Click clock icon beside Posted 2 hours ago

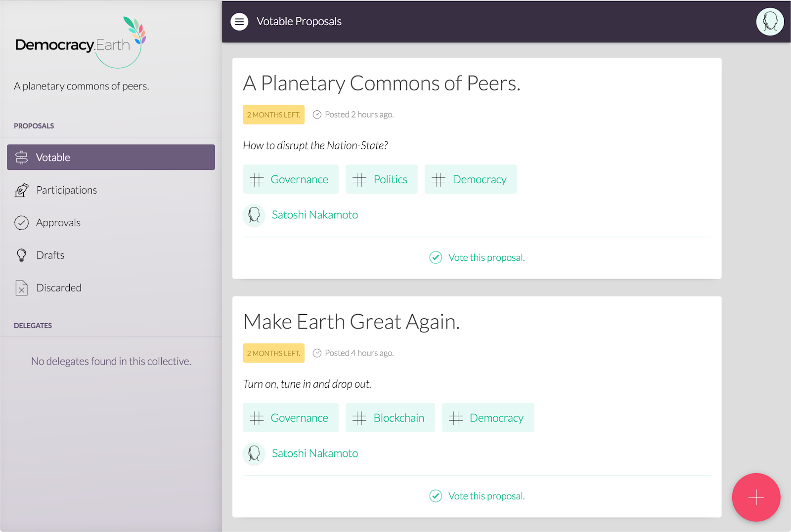pos(317,115)
